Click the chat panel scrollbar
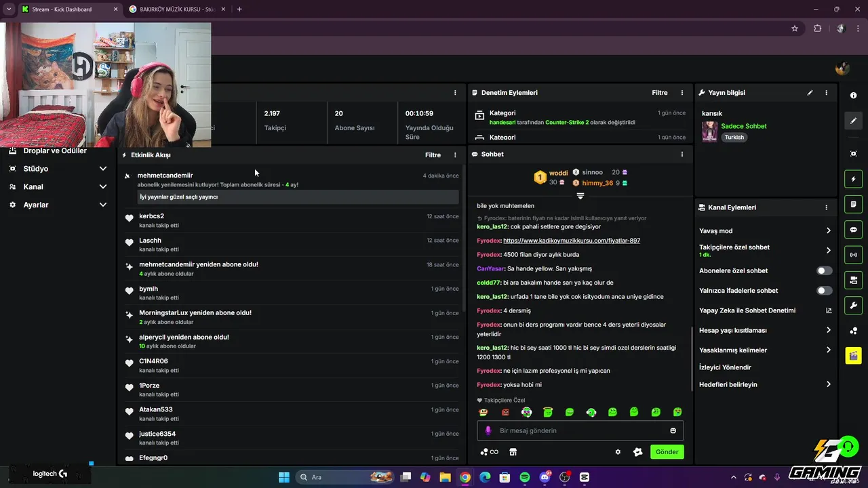 691,361
